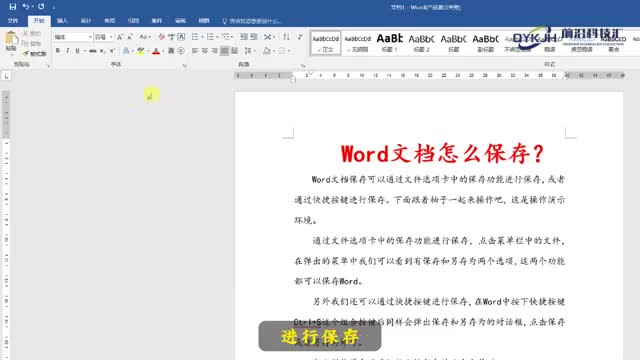Open the Paragraph dialog launcher arrow
The height and width of the screenshot is (360, 640).
[x=303, y=65]
